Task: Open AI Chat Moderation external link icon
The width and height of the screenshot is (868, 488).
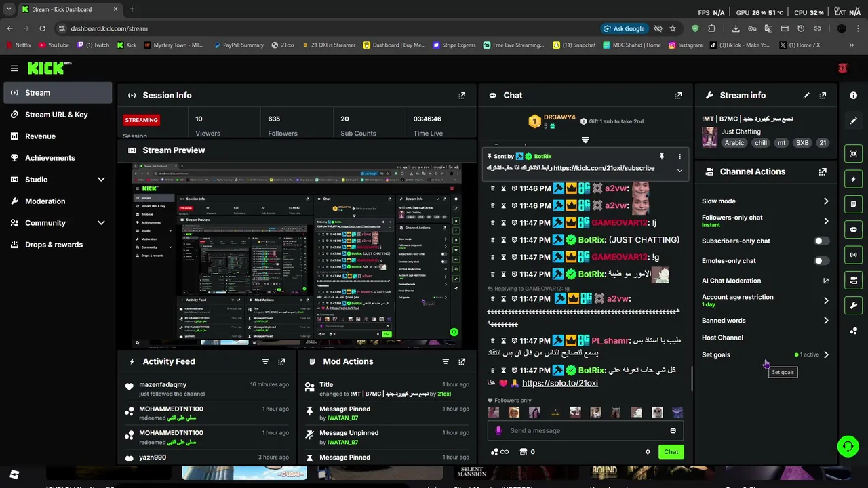Action: pos(826,281)
